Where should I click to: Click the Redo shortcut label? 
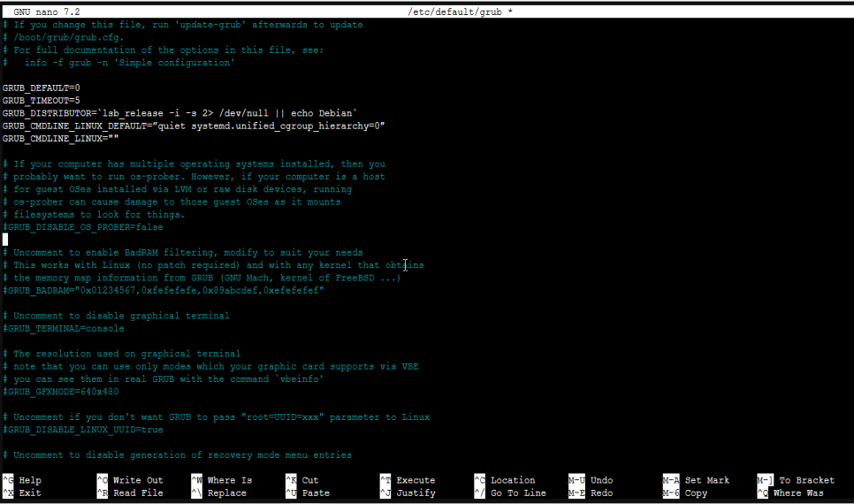click(601, 493)
